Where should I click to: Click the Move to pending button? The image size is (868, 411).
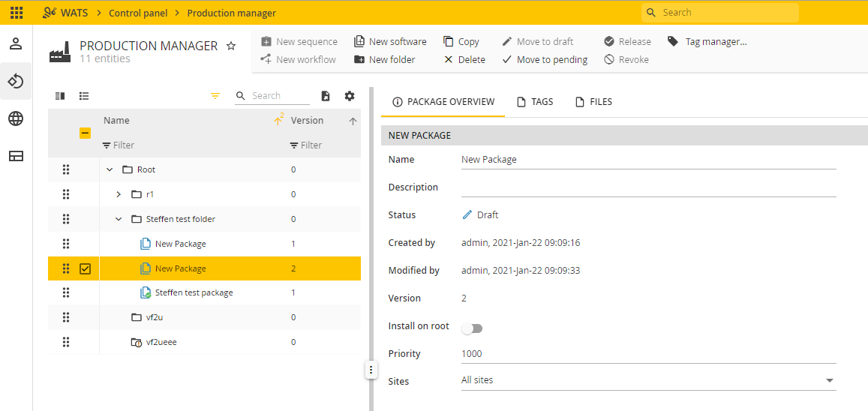click(545, 60)
